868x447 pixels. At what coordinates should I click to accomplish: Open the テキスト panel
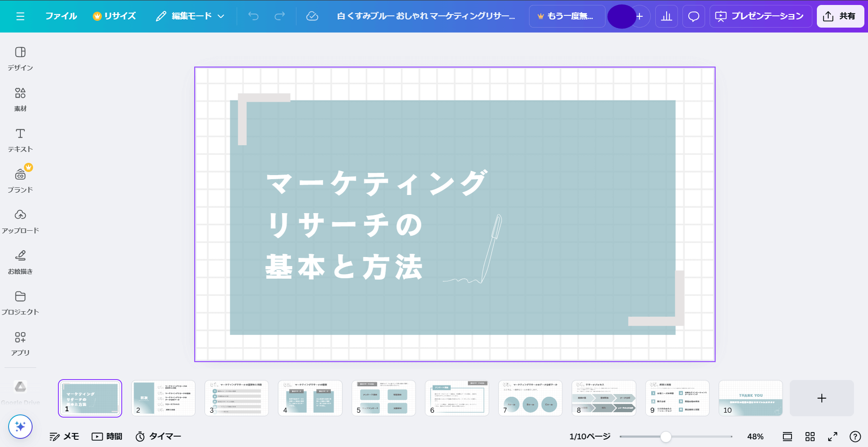[x=20, y=140]
